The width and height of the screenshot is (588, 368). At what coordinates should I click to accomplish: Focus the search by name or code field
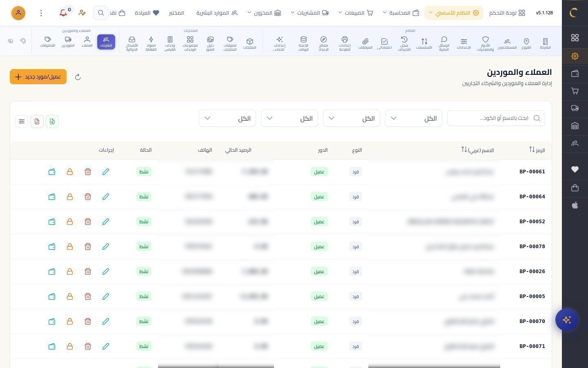tap(496, 118)
